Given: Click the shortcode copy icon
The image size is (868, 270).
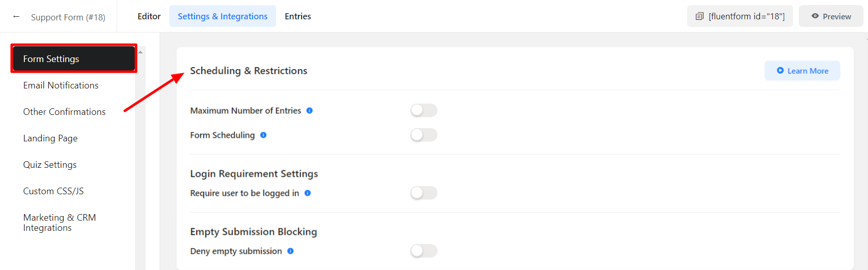Looking at the screenshot, I should pos(699,16).
